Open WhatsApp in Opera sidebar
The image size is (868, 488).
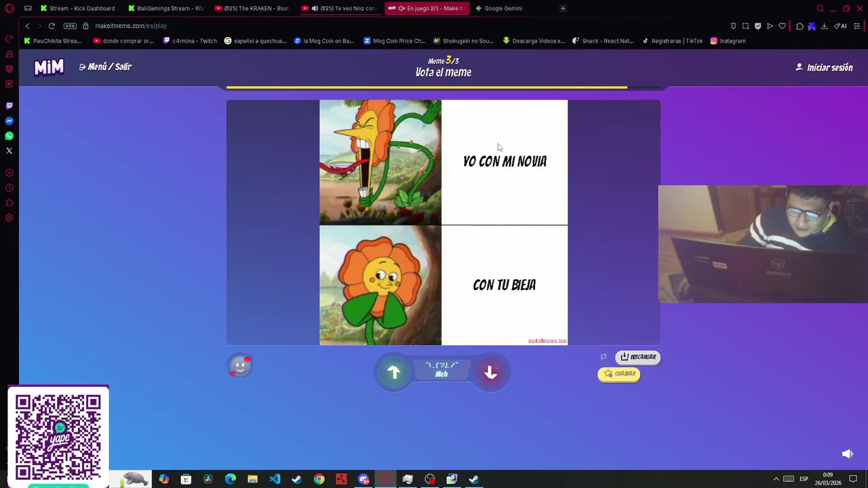(9, 136)
